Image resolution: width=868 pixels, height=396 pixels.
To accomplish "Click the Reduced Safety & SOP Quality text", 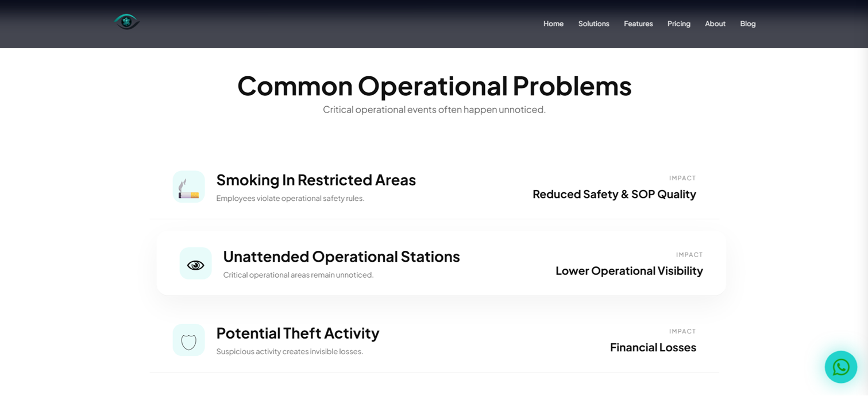I will pos(614,194).
